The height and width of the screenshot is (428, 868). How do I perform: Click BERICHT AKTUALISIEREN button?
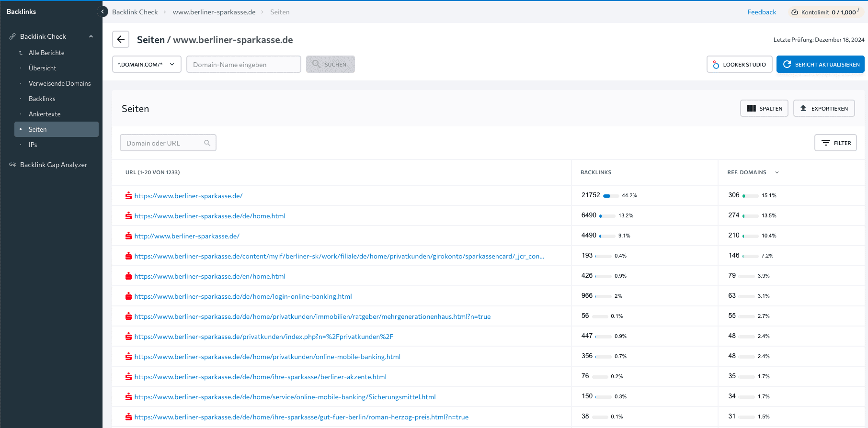click(x=821, y=64)
